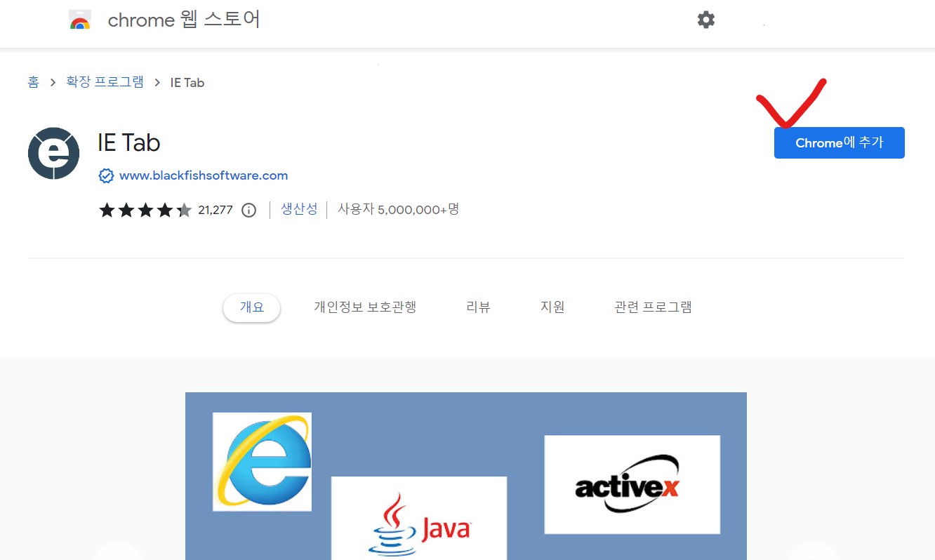Image resolution: width=935 pixels, height=560 pixels.
Task: Click the Internet Explorer logo image
Action: click(x=262, y=462)
